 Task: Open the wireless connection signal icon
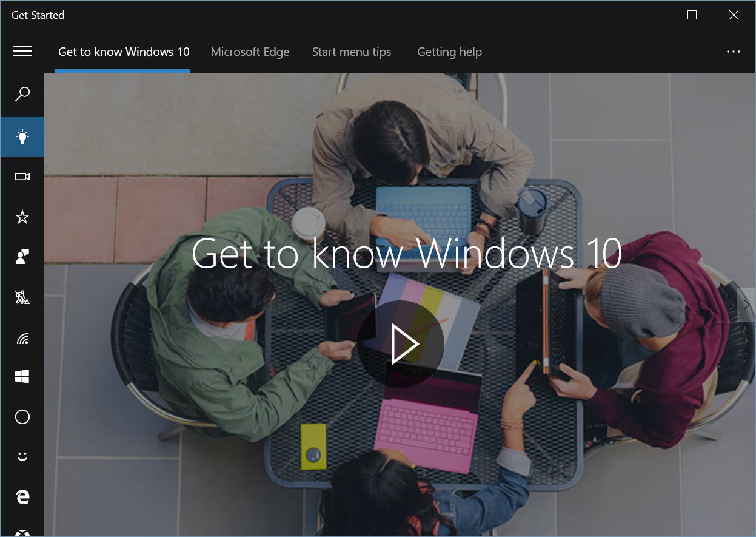coord(22,338)
